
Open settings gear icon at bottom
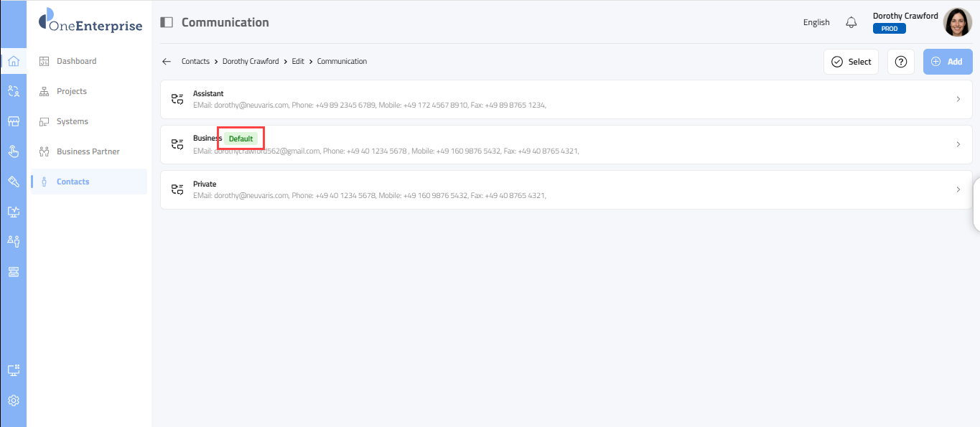[13, 400]
